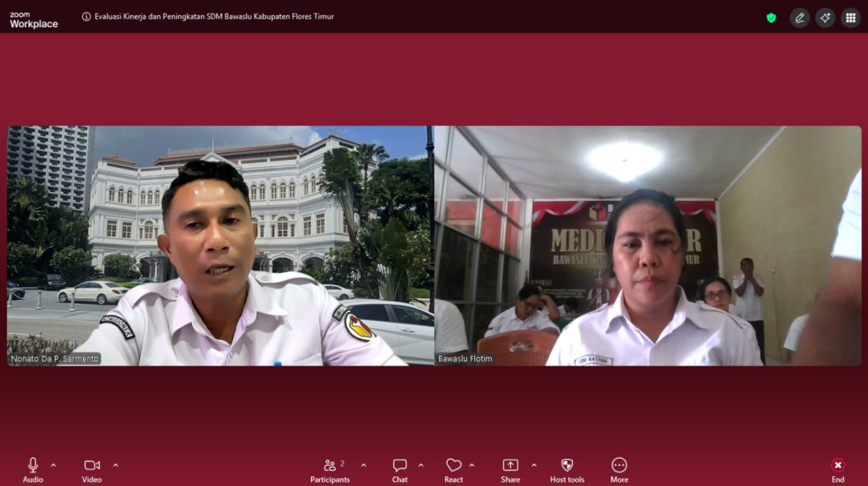Click the green encryption shield icon
Viewport: 868px width, 486px height.
pyautogui.click(x=772, y=18)
